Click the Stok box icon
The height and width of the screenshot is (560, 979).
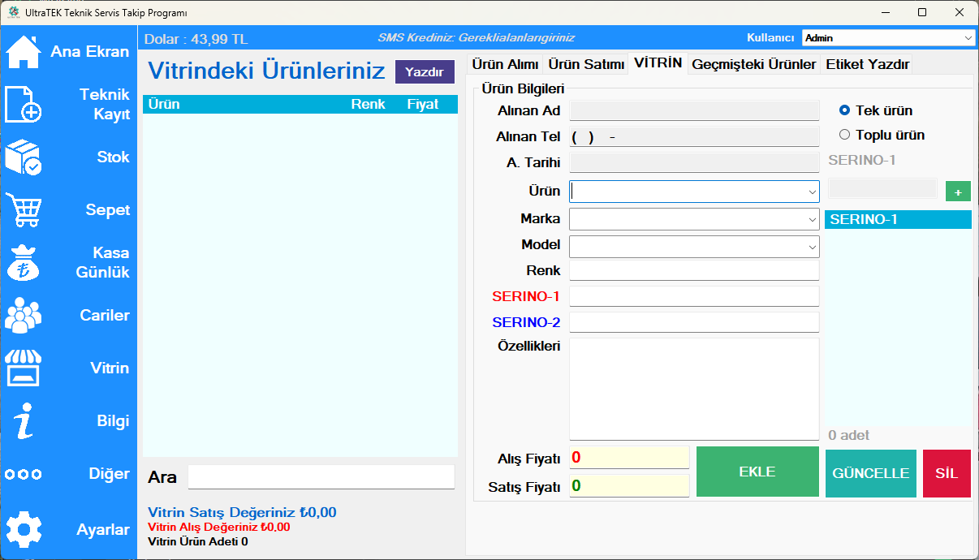tap(24, 157)
